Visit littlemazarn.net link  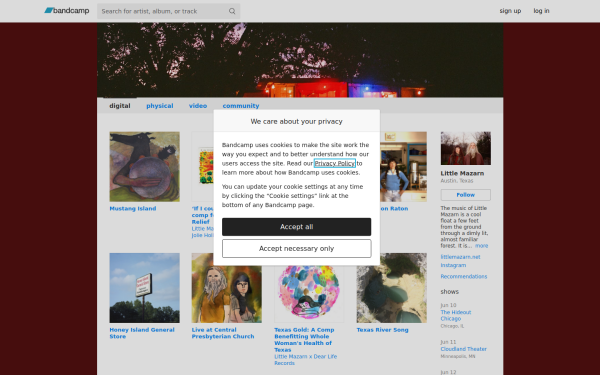(460, 257)
